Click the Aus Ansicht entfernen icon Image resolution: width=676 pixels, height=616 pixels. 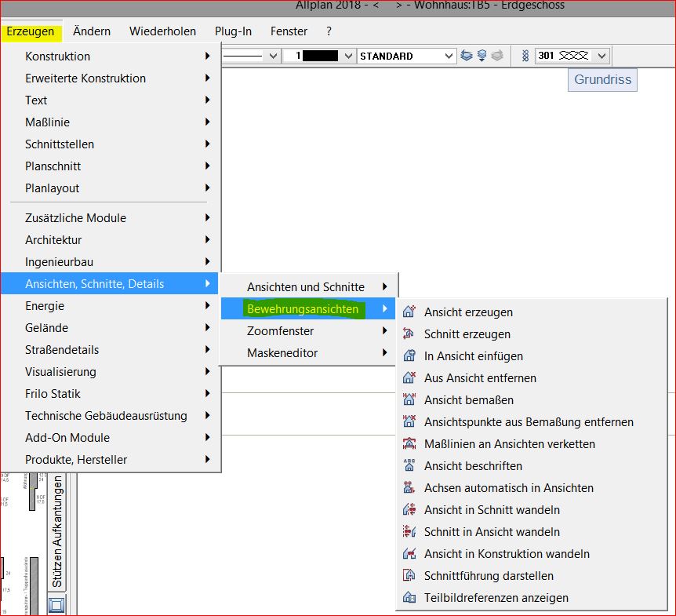click(409, 378)
